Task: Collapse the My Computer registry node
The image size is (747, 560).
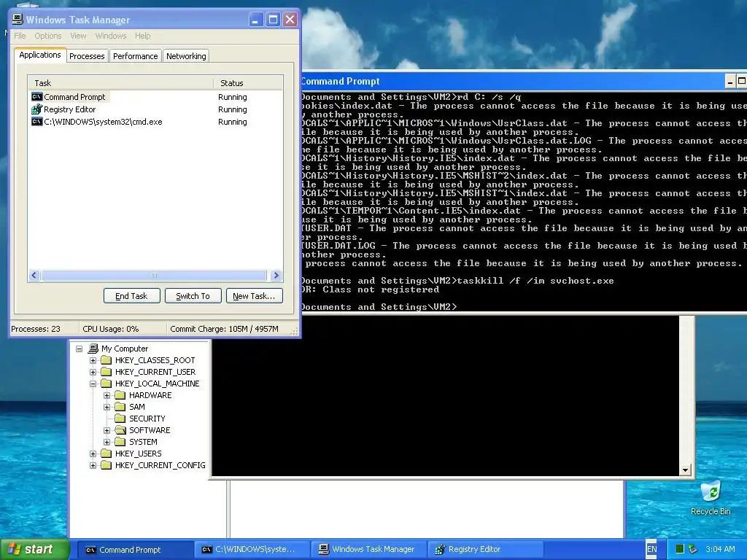Action: (x=79, y=349)
